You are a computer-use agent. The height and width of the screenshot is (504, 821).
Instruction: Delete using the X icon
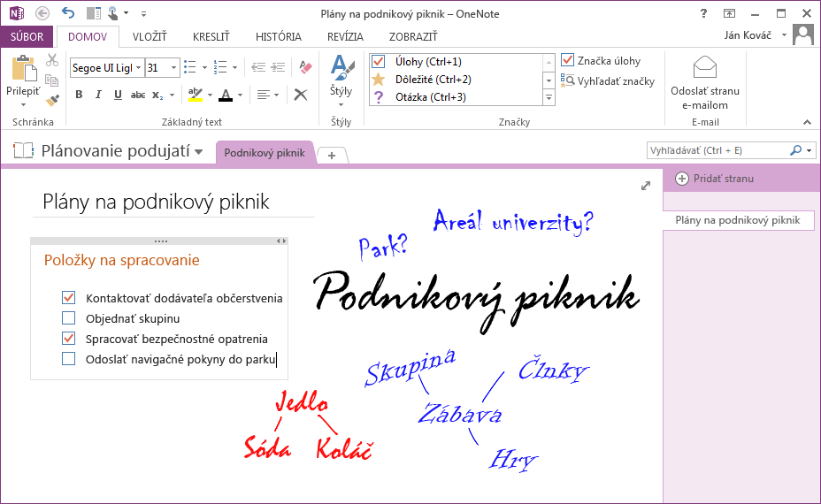[x=301, y=95]
